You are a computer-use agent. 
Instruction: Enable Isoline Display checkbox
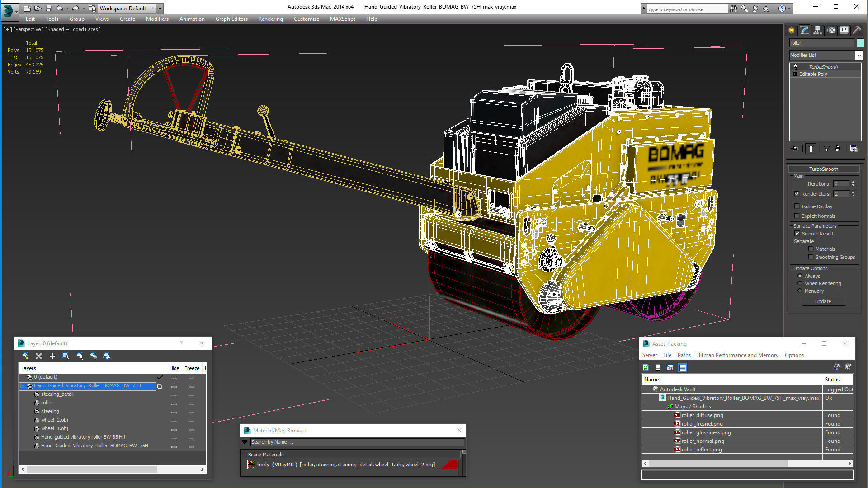(797, 206)
